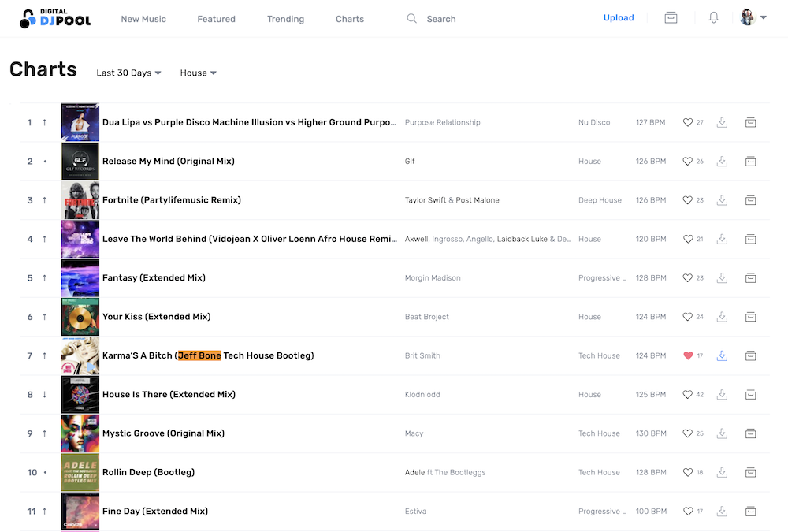The image size is (788, 532).
Task: Click Adele Rollin Deep cover art
Action: coord(80,472)
